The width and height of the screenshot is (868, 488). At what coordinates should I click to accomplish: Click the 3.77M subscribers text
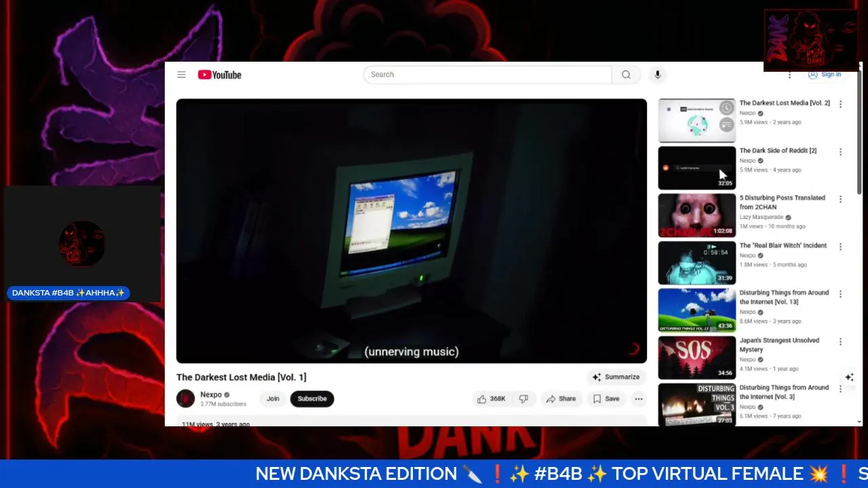223,404
